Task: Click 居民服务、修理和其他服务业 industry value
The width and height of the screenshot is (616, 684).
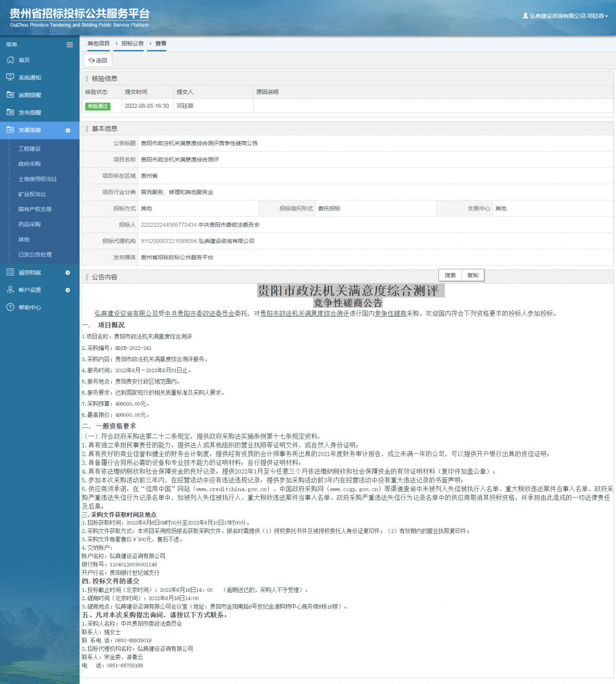Action: pyautogui.click(x=177, y=192)
